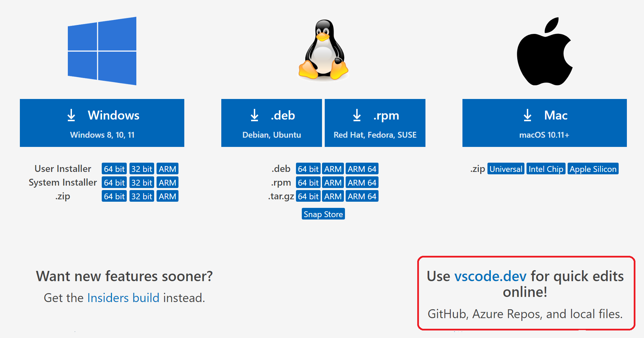644x338 pixels.
Task: Open the Insiders build link
Action: click(x=123, y=298)
